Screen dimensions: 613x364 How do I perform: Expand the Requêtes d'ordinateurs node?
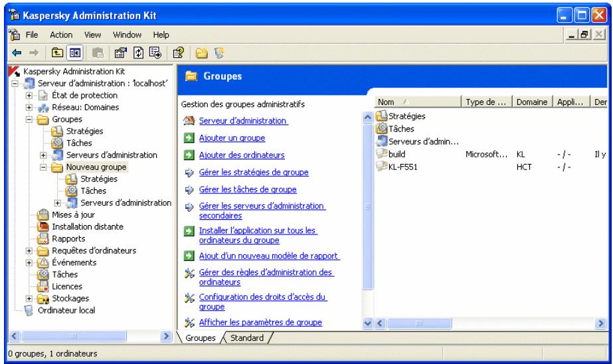[29, 251]
